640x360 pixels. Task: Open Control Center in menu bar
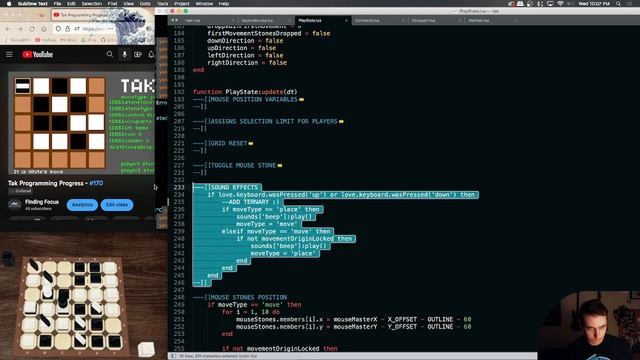[x=629, y=4]
